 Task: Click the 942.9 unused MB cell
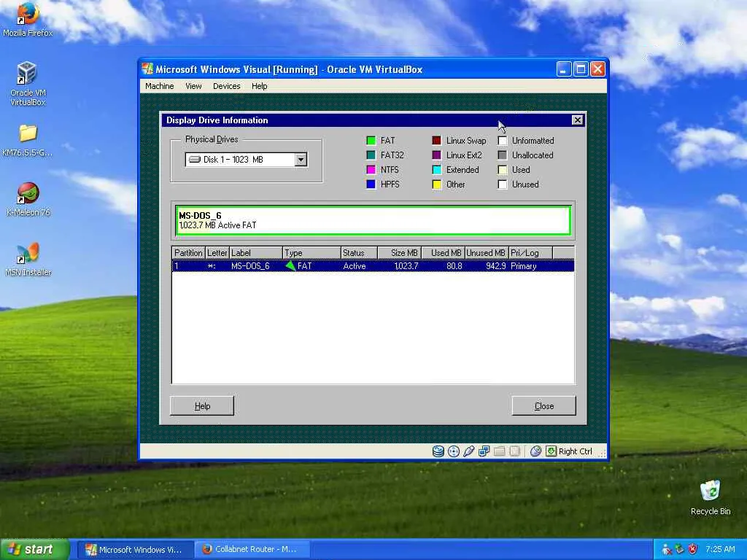(x=496, y=266)
